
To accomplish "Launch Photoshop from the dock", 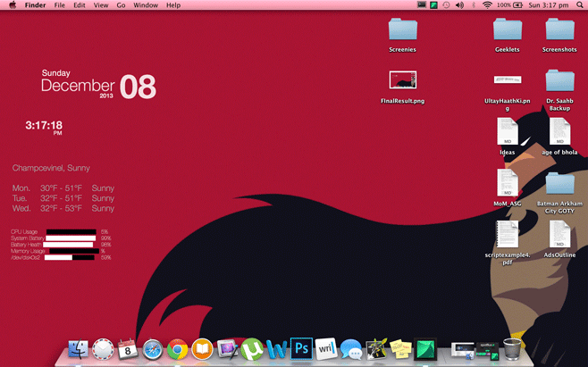I will (x=301, y=348).
